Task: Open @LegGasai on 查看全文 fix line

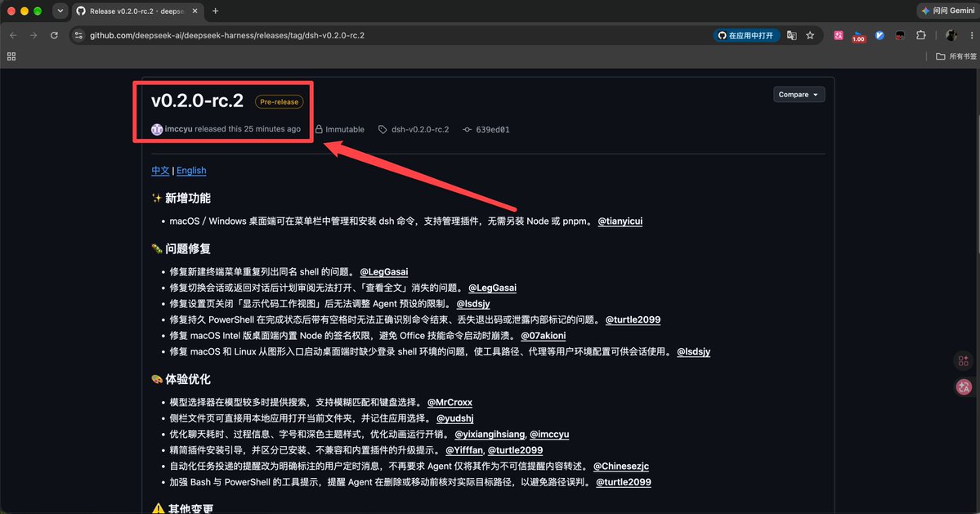Action: (493, 288)
